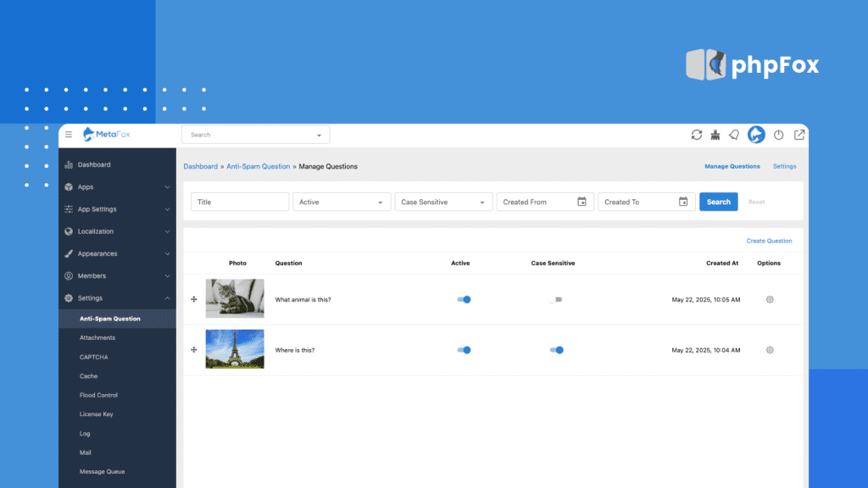The width and height of the screenshot is (868, 488).
Task: Click the open-in-new-window icon
Action: (x=798, y=135)
